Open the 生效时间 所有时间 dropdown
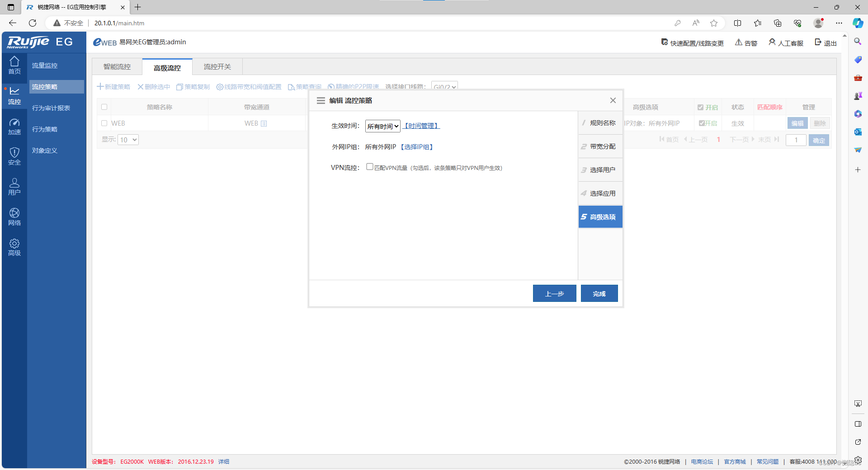Viewport: 868px width, 470px height. point(383,126)
